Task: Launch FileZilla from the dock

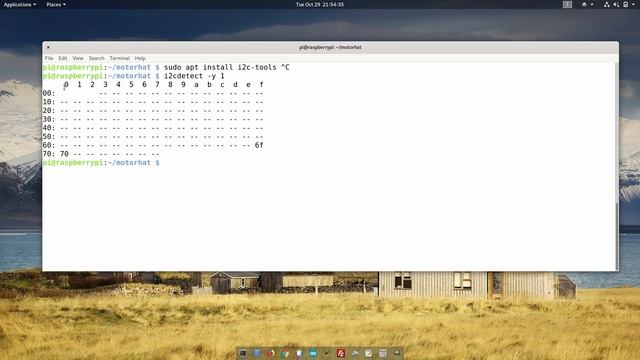Action: (x=341, y=353)
